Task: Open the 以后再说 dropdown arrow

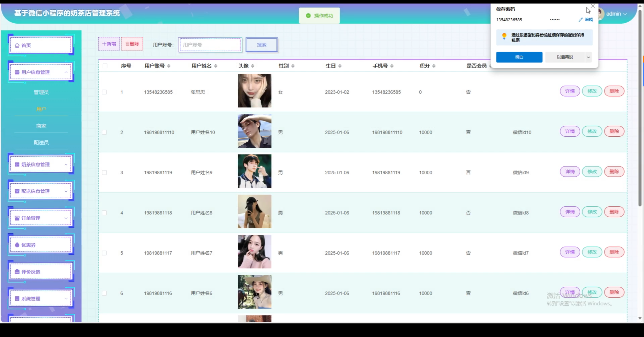Action: [x=588, y=57]
